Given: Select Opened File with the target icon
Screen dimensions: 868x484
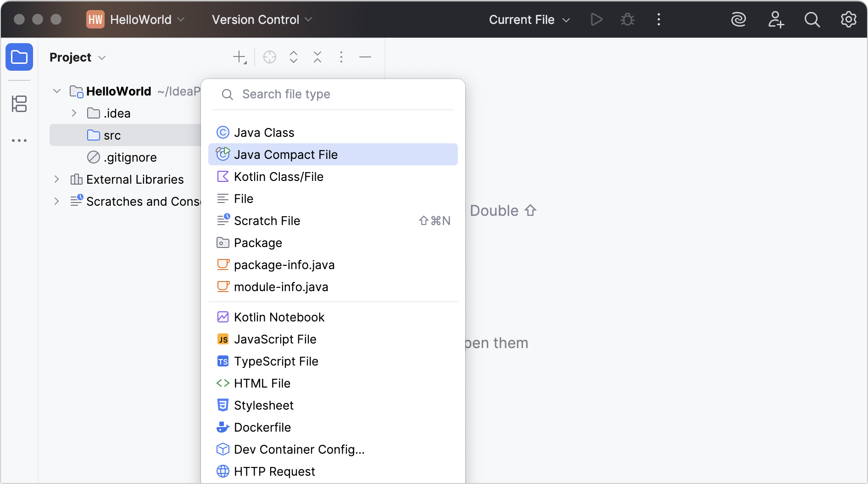Looking at the screenshot, I should (x=270, y=57).
